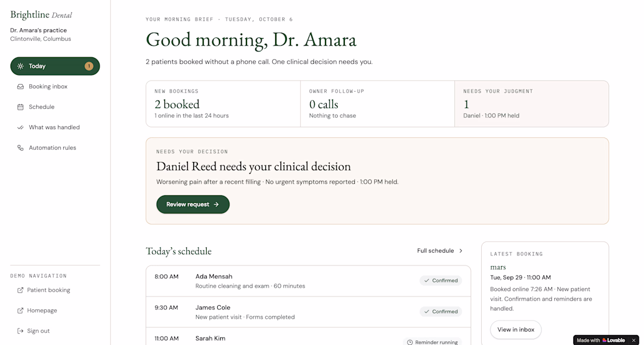Image resolution: width=644 pixels, height=345 pixels.
Task: Click the calendar icon next to Schedule
Action: pyautogui.click(x=20, y=107)
